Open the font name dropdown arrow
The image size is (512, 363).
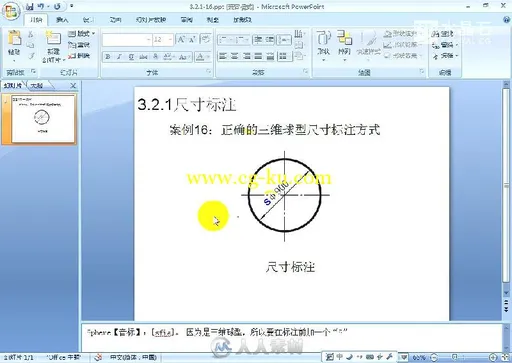pos(149,40)
